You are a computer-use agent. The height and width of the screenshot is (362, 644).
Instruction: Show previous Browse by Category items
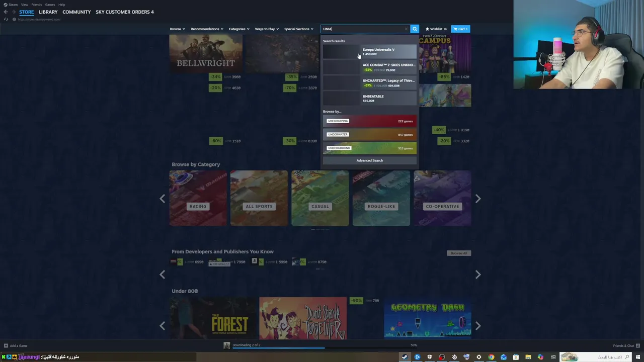click(162, 199)
